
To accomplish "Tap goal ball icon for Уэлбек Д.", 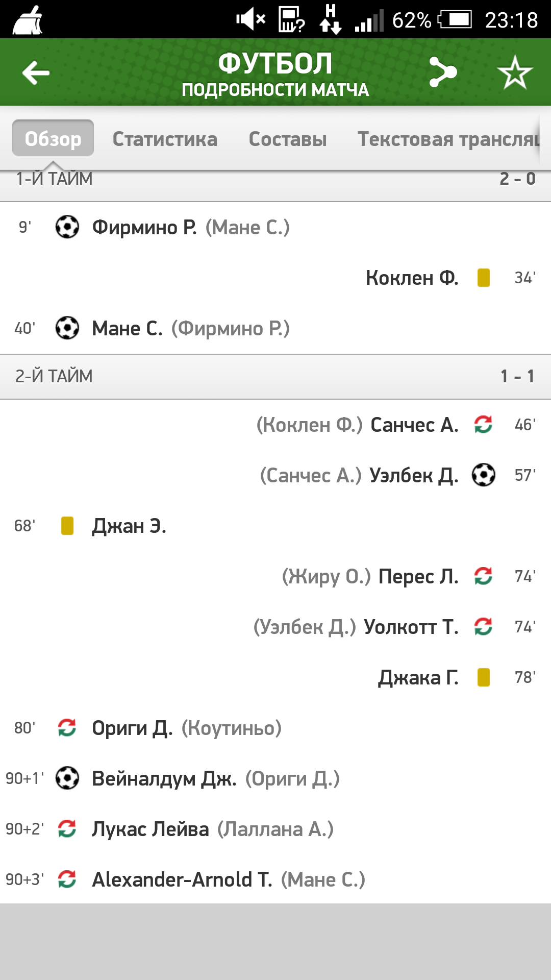I will (483, 475).
